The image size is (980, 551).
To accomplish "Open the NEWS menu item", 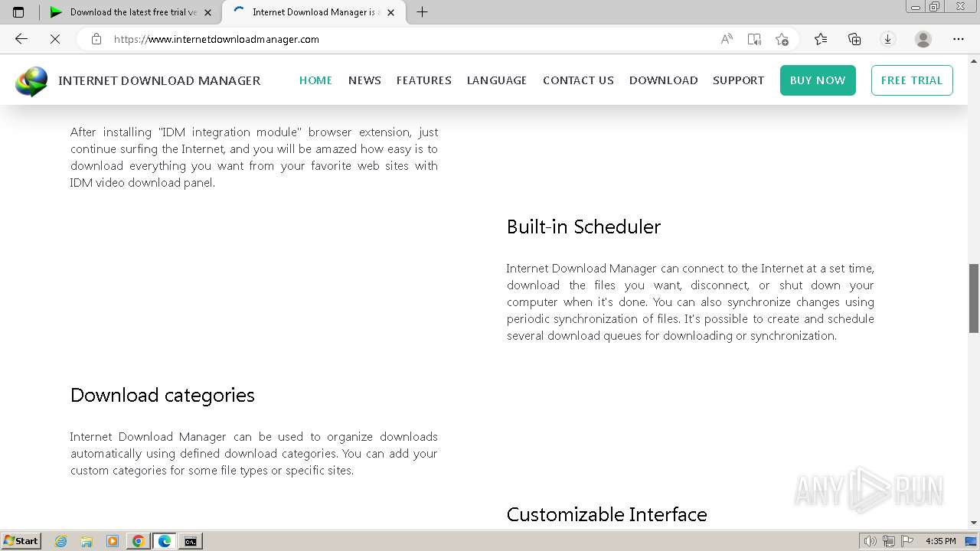I will (x=364, y=80).
